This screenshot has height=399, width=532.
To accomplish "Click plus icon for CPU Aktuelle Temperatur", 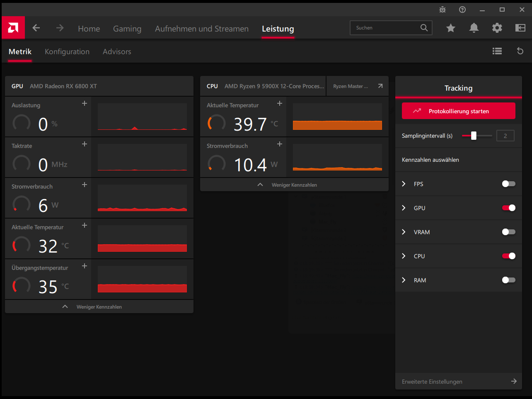I will (280, 103).
